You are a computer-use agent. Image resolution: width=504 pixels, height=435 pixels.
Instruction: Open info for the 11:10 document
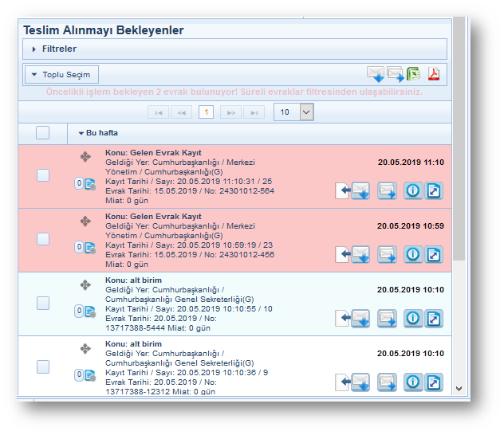click(x=412, y=190)
